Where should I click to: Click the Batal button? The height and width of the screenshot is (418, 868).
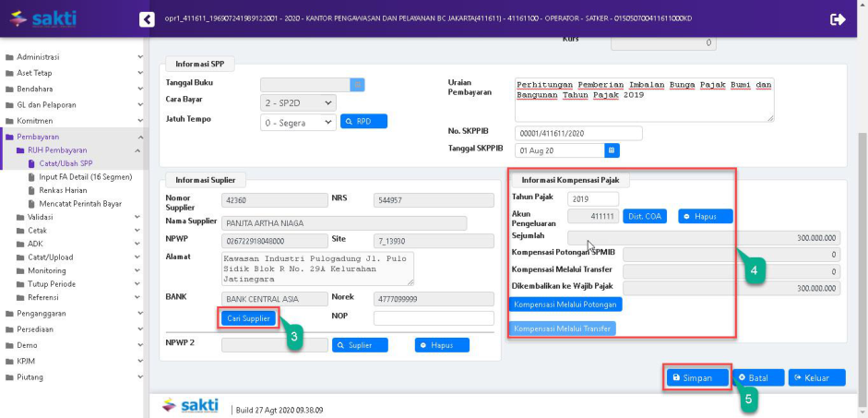[x=758, y=377]
